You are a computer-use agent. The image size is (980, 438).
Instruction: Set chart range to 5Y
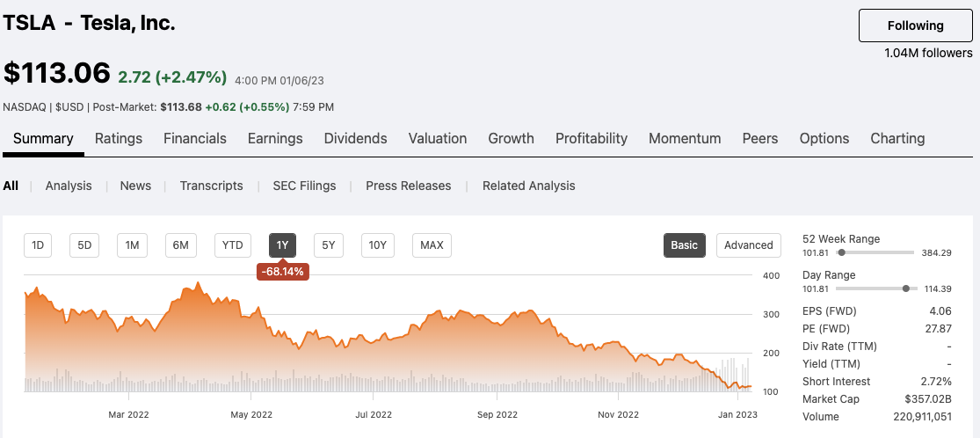click(329, 245)
